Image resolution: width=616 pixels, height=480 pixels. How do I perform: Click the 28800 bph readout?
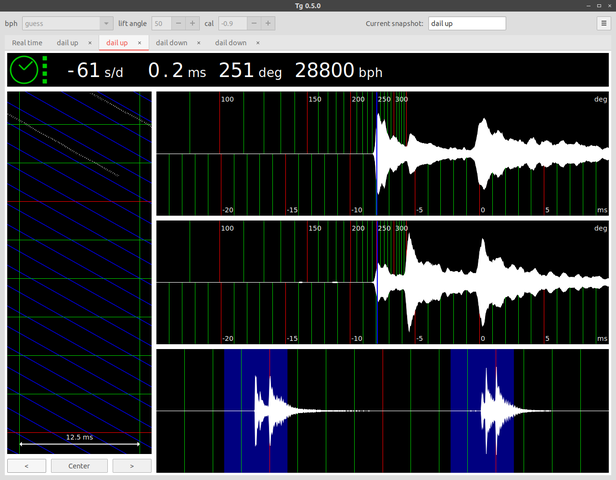tap(339, 71)
